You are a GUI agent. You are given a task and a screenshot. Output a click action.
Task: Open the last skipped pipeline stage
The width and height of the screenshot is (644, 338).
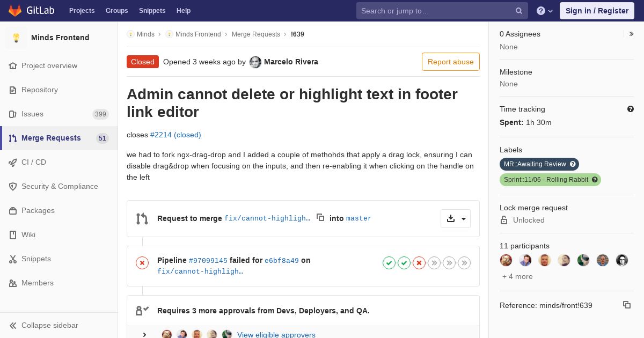[464, 263]
